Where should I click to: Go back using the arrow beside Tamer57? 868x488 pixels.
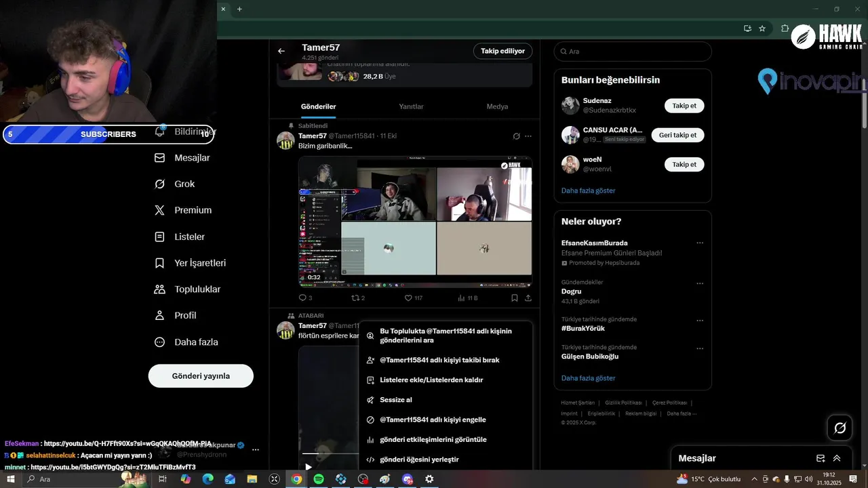(281, 51)
